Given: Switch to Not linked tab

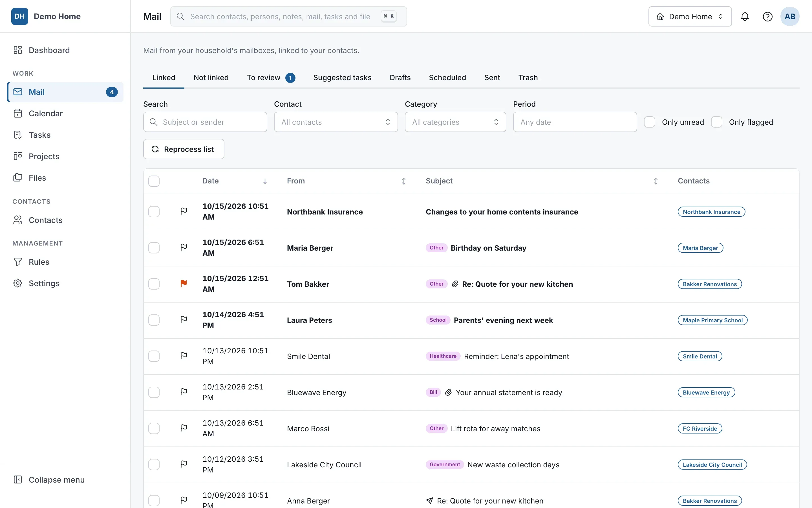Looking at the screenshot, I should [x=211, y=78].
